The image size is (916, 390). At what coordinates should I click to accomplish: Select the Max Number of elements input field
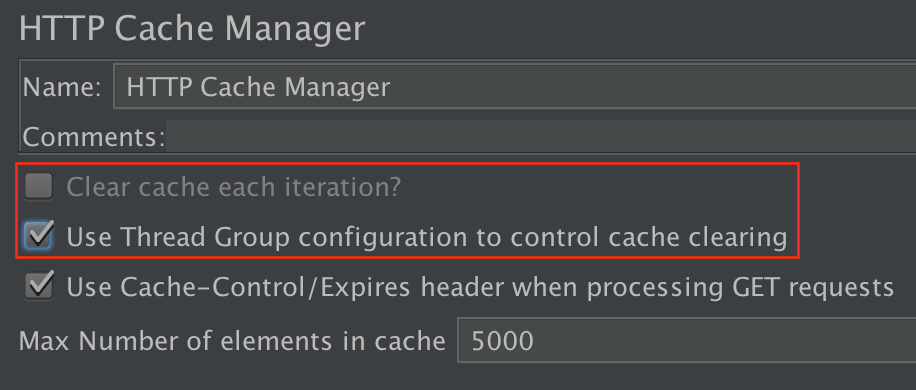click(686, 340)
